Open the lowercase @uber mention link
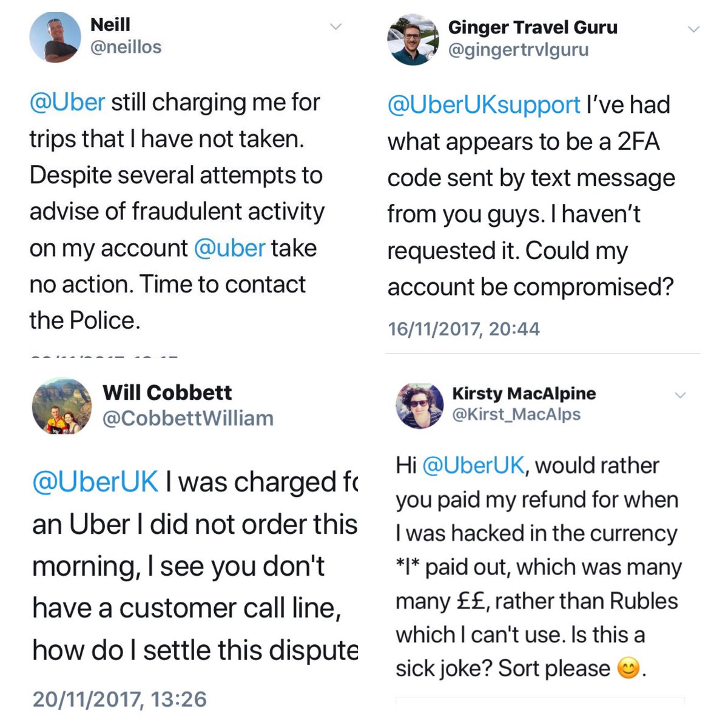Screen dimensions: 728x728 [x=230, y=248]
